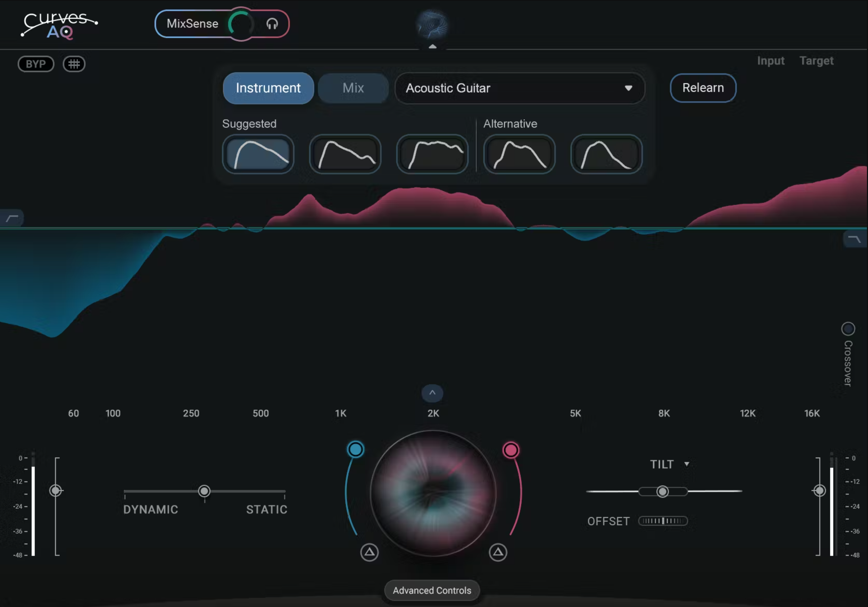Toggle the BYP bypass switch
The height and width of the screenshot is (607, 868).
click(36, 64)
